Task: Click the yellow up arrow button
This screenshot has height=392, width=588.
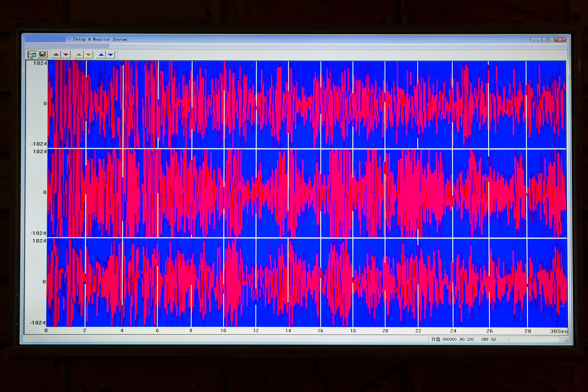Action: tap(79, 55)
